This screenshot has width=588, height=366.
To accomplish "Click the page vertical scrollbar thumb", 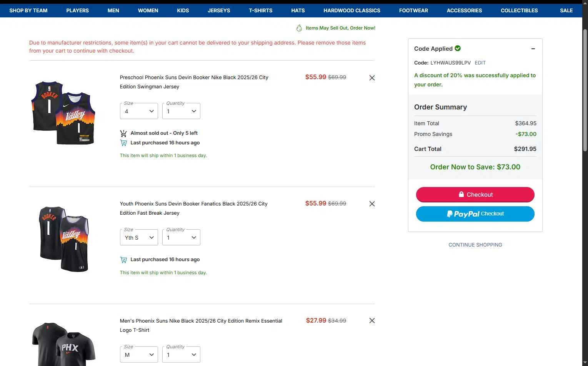I will [x=585, y=90].
